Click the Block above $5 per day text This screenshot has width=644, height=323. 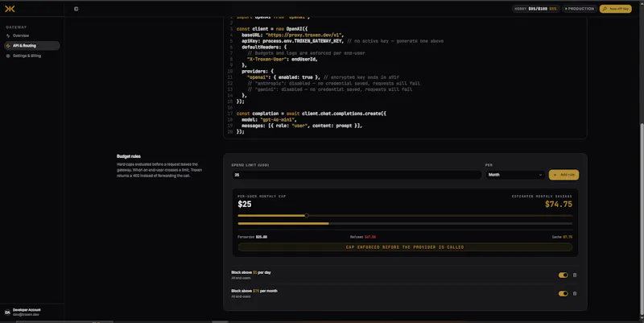click(251, 272)
